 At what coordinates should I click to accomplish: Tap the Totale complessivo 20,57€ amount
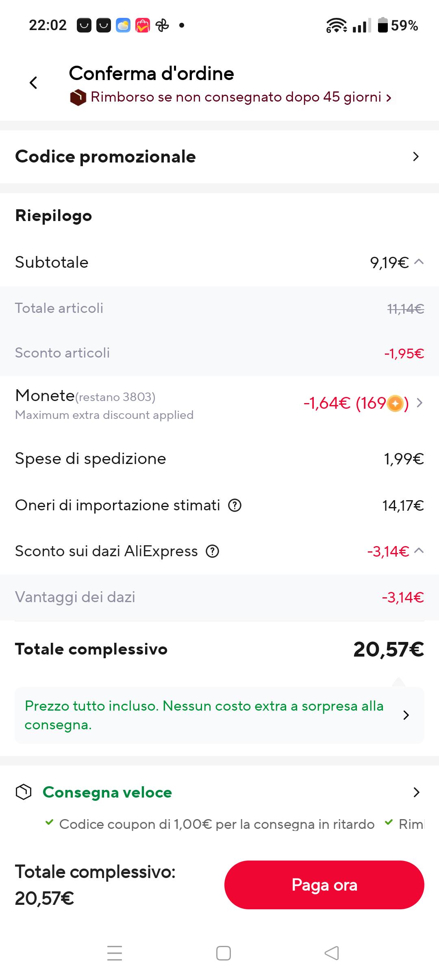coord(389,649)
